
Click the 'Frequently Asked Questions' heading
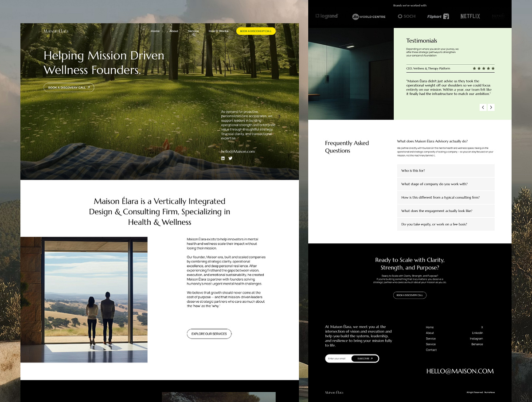coord(347,147)
